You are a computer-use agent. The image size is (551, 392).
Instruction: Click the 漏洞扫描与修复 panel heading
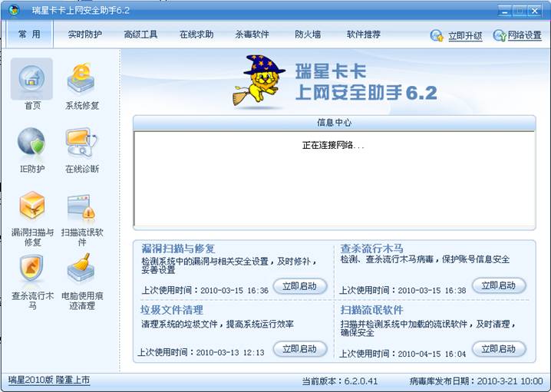click(x=178, y=249)
